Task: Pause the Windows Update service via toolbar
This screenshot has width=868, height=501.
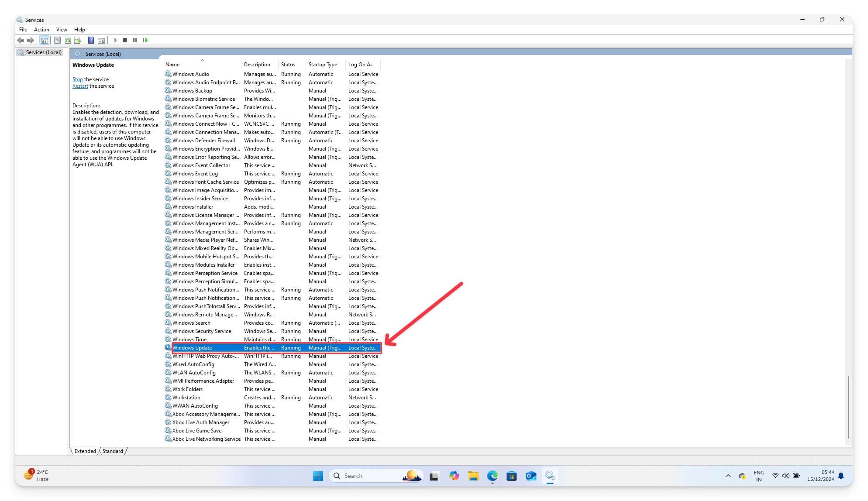Action: point(135,40)
